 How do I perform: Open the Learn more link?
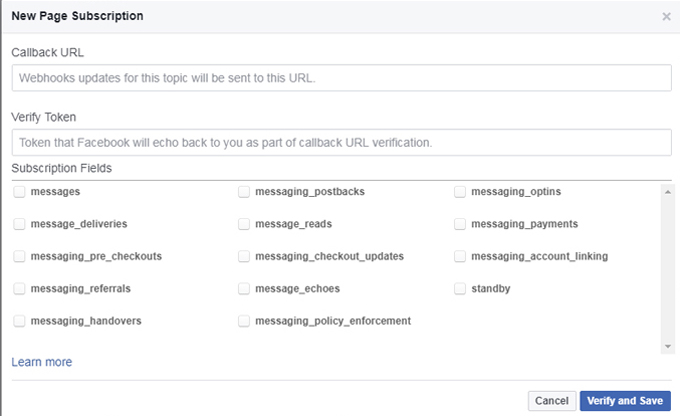(x=42, y=362)
